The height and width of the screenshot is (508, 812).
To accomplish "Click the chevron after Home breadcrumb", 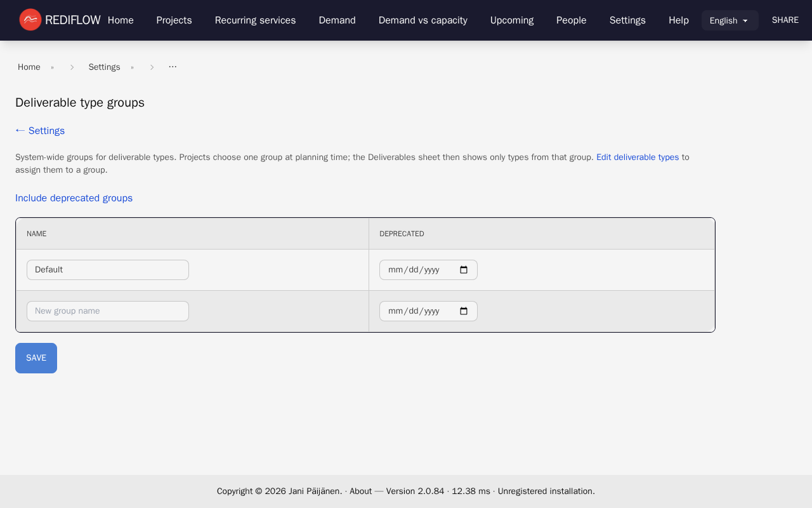I will point(72,67).
